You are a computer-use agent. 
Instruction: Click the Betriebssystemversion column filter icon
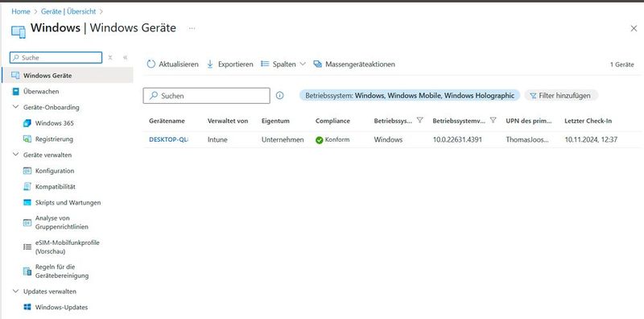click(493, 121)
